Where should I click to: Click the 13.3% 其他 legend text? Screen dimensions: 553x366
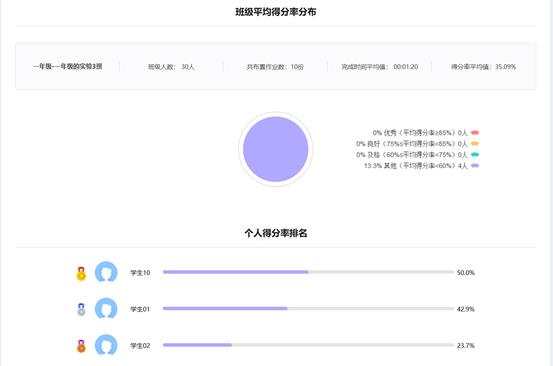(x=415, y=166)
